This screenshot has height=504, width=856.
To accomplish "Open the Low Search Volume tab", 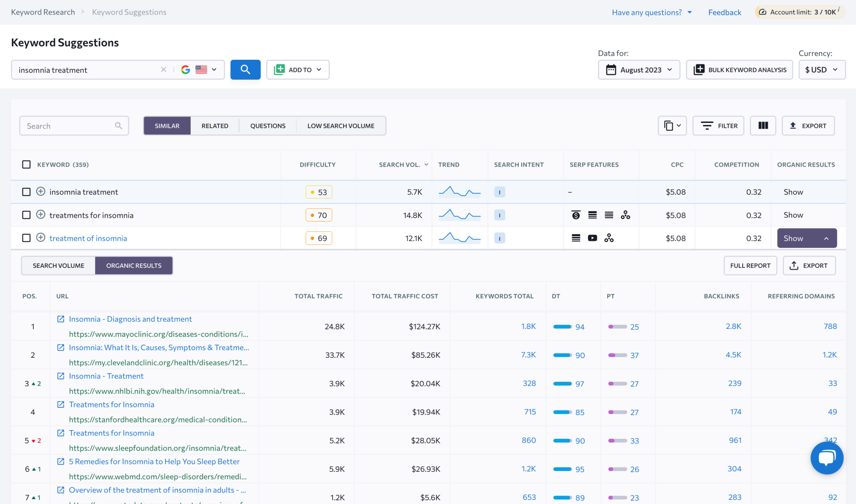I will pyautogui.click(x=341, y=125).
